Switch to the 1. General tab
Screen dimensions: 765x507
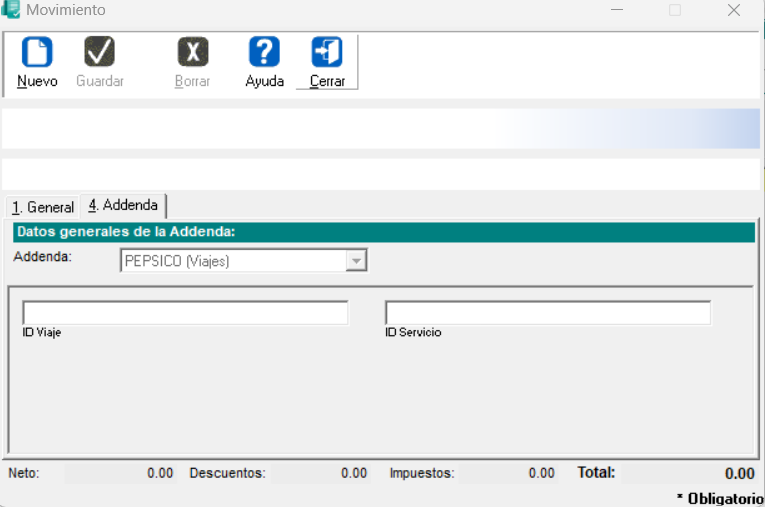coord(42,207)
